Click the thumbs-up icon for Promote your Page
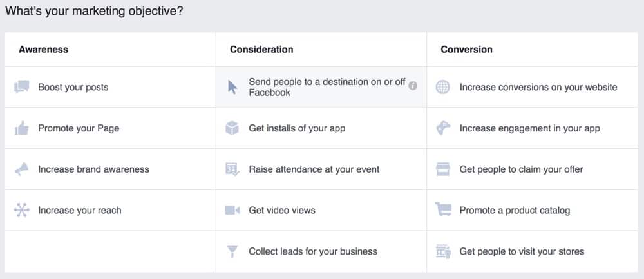The height and width of the screenshot is (279, 644). click(22, 128)
